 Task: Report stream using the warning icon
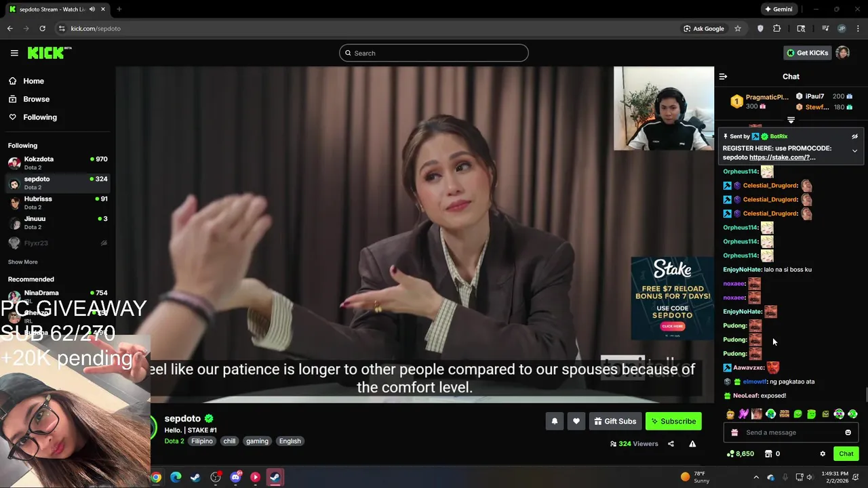[x=692, y=444]
